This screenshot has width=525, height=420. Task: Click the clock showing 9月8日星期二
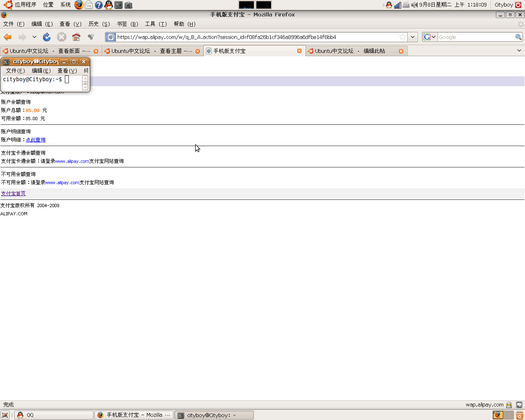click(453, 5)
